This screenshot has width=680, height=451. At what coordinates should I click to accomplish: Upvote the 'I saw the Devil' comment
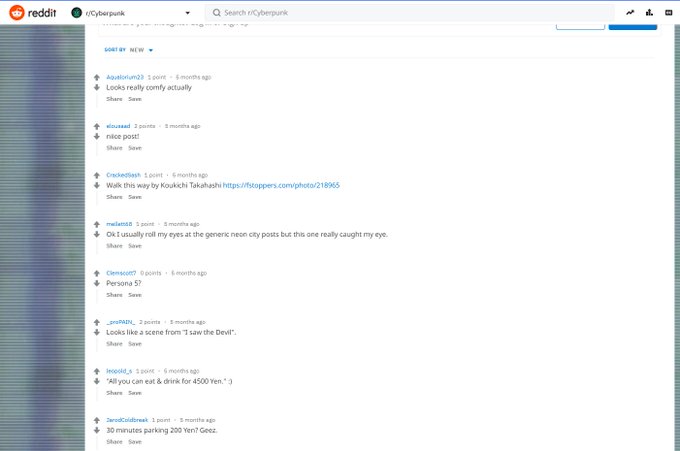click(97, 323)
